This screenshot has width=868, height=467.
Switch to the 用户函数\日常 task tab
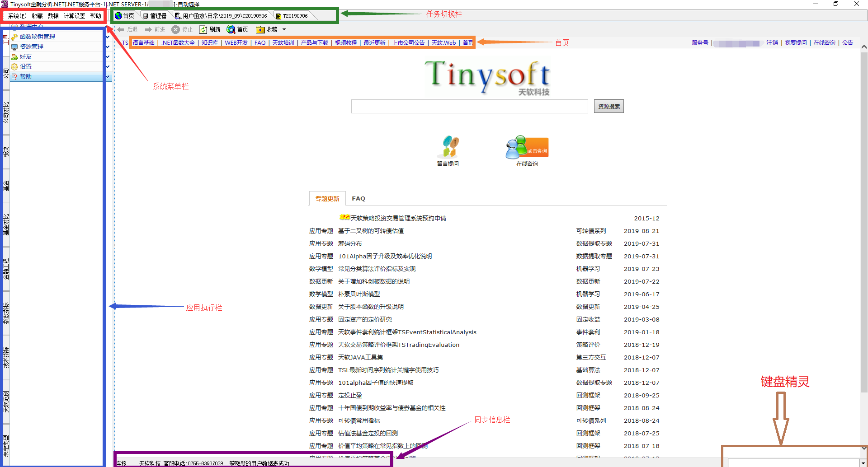[x=222, y=16]
